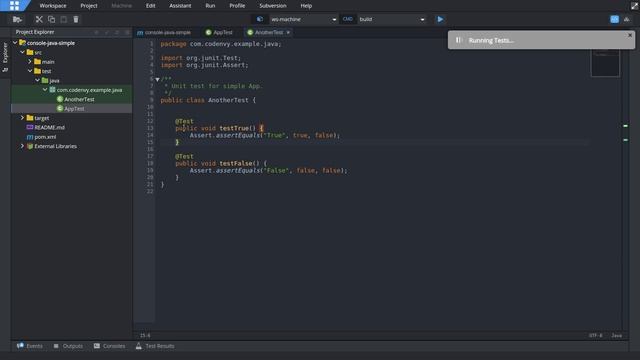Select the Explorer vertical side tab
This screenshot has height=360, width=640.
click(x=5, y=57)
